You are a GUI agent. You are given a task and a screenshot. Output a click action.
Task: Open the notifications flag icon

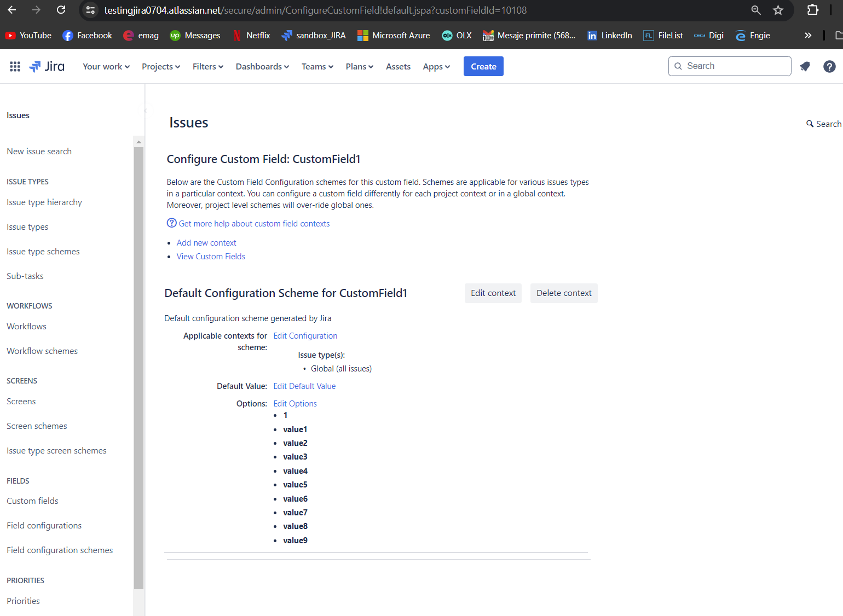coord(805,66)
